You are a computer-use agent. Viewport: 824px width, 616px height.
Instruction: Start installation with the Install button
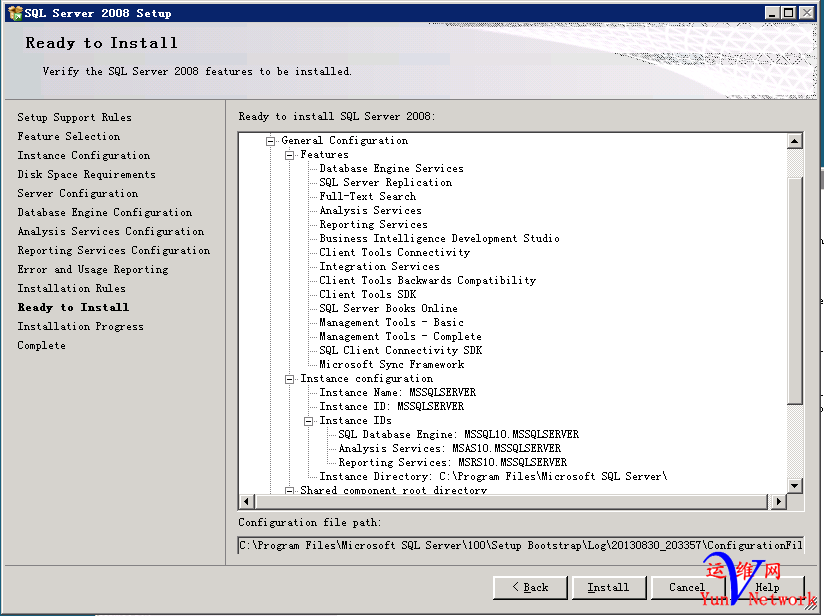click(x=609, y=588)
